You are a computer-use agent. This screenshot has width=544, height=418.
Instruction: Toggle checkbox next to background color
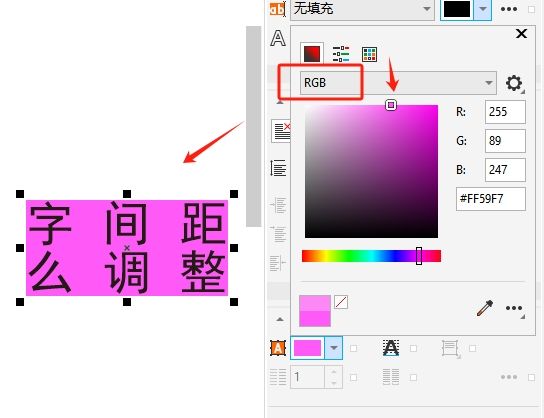[x=353, y=348]
